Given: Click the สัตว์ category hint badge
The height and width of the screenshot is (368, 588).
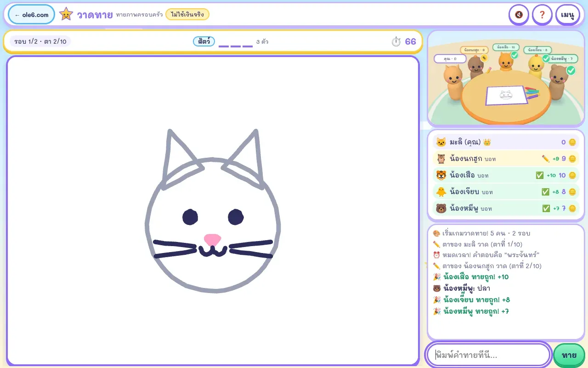Looking at the screenshot, I should [204, 41].
